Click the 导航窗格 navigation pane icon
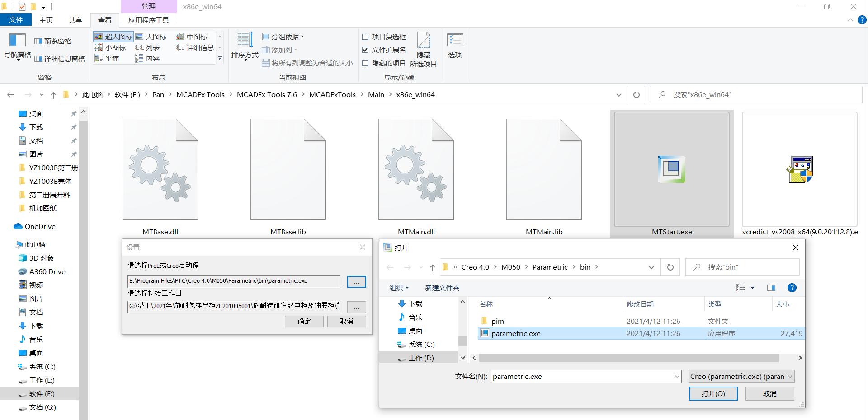Image resolution: width=868 pixels, height=420 pixels. coord(18,41)
